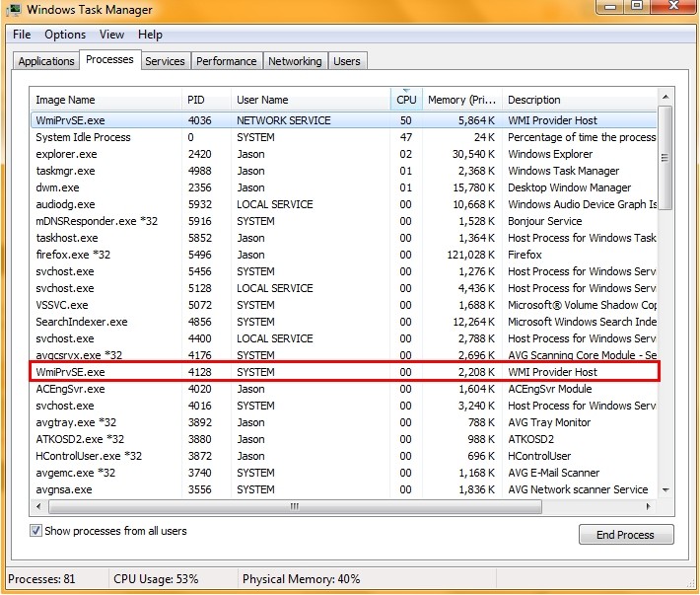Click Physical Memory: 40% status
The height and width of the screenshot is (595, 700).
(x=302, y=579)
